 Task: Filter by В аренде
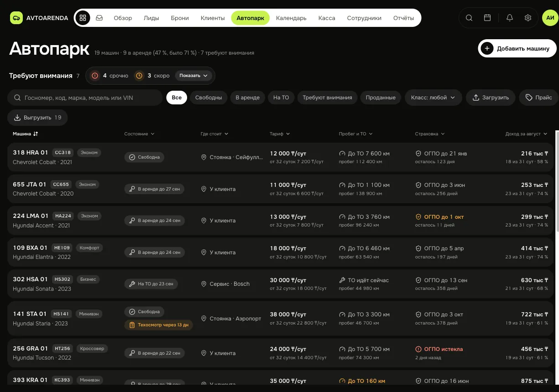[248, 98]
